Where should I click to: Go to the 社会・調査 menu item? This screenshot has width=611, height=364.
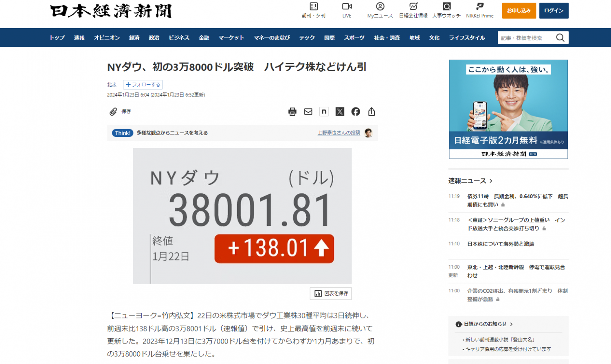tap(387, 38)
